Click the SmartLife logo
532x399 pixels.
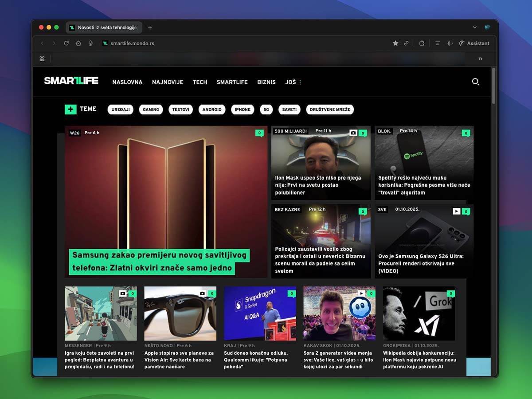[71, 81]
